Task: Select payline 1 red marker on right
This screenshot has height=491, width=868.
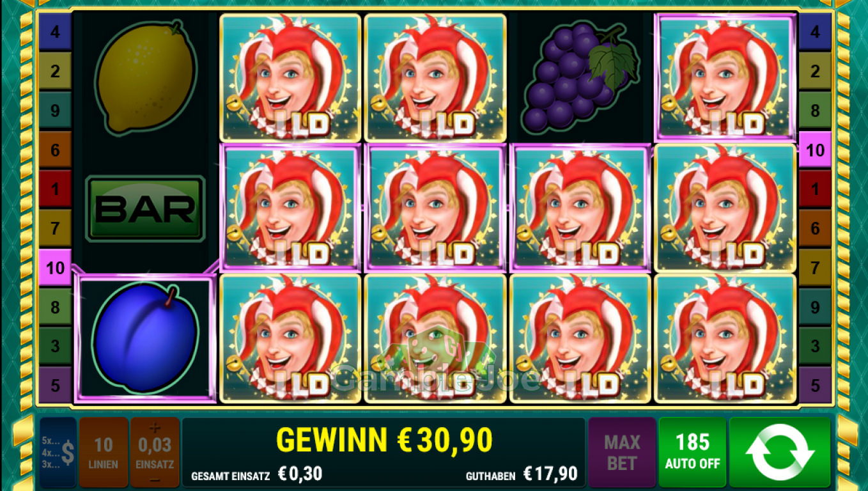Action: [815, 189]
